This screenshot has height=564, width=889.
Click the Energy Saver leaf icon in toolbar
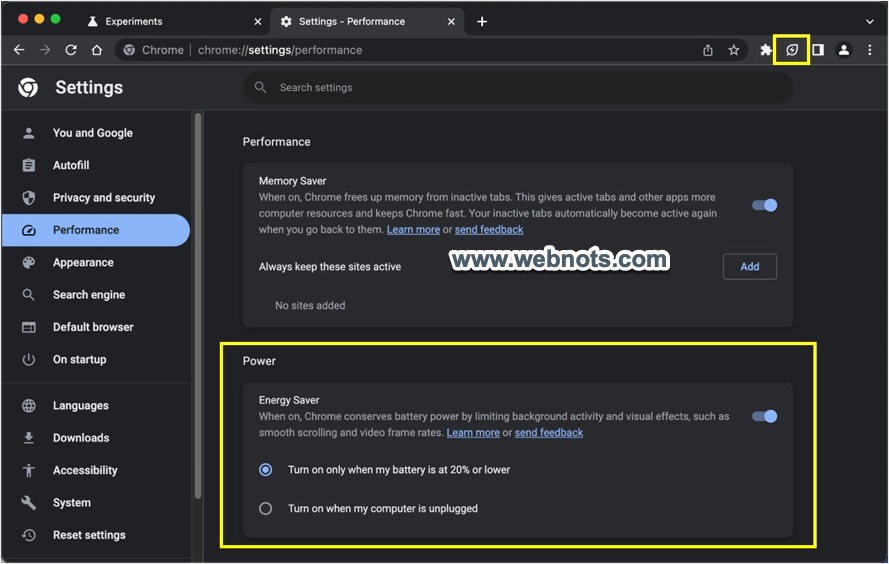click(792, 50)
